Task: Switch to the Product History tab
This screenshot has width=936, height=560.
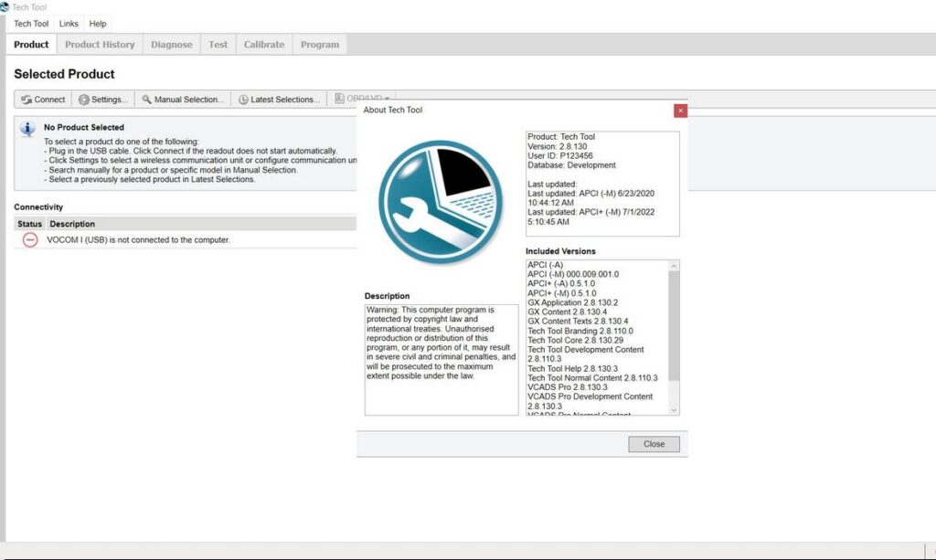Action: pos(100,43)
